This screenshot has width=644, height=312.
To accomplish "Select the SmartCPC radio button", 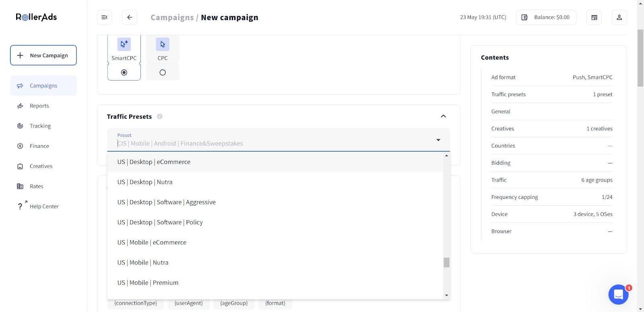I will pos(124,72).
